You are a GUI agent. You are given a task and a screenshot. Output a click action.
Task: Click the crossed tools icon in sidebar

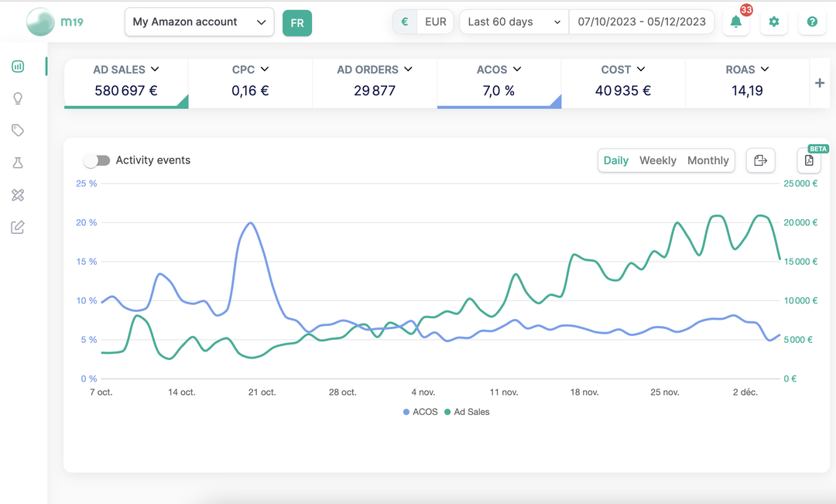tap(18, 195)
